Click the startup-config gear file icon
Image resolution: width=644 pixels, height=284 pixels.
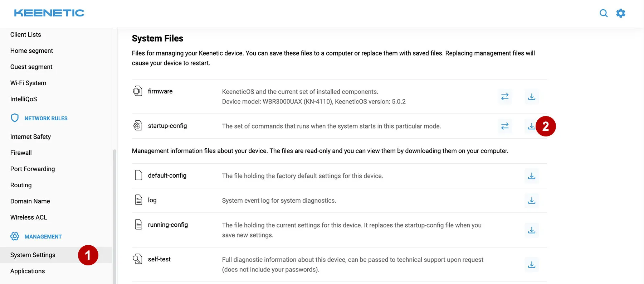(137, 125)
